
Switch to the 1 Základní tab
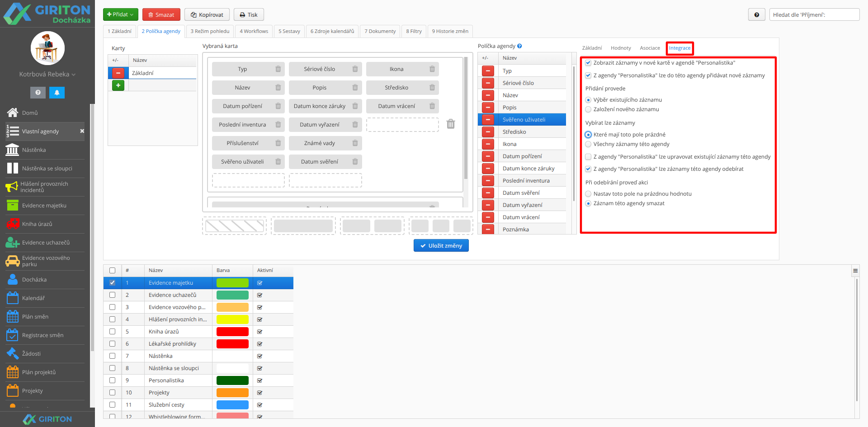tap(119, 31)
